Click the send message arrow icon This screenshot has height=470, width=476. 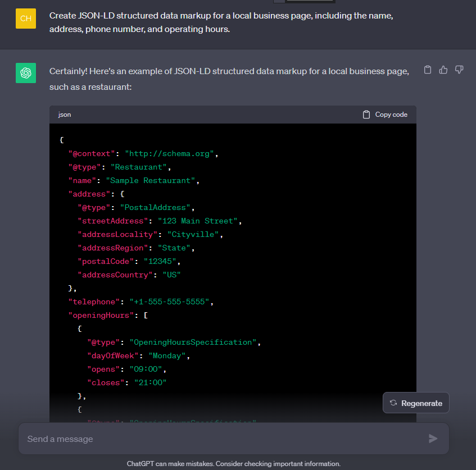coord(433,439)
